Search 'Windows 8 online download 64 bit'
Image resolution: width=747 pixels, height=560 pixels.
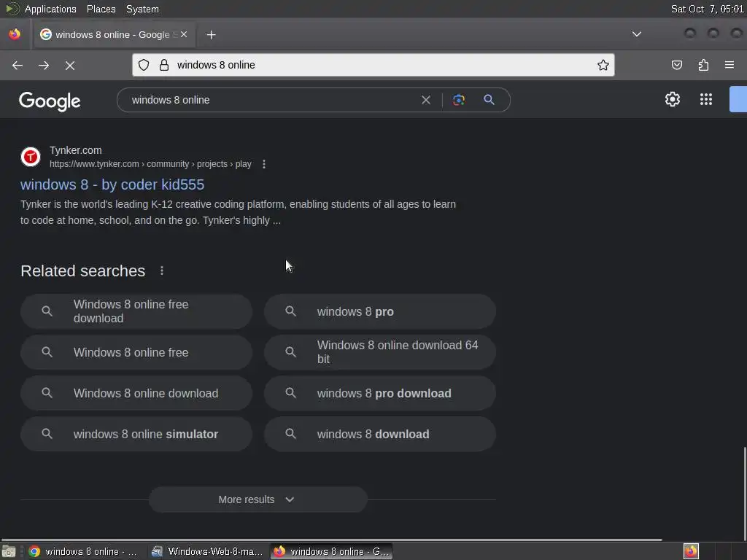pyautogui.click(x=380, y=352)
